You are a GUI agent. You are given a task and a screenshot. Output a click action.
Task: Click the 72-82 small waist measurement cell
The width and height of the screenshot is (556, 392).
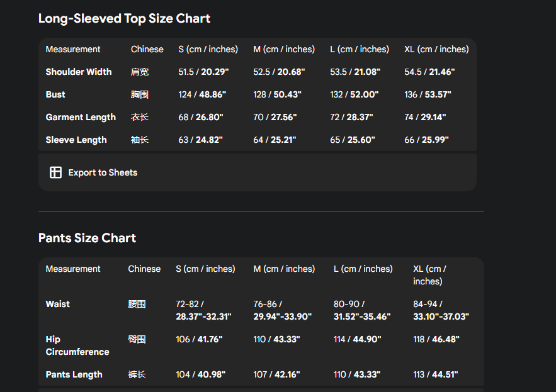(203, 310)
